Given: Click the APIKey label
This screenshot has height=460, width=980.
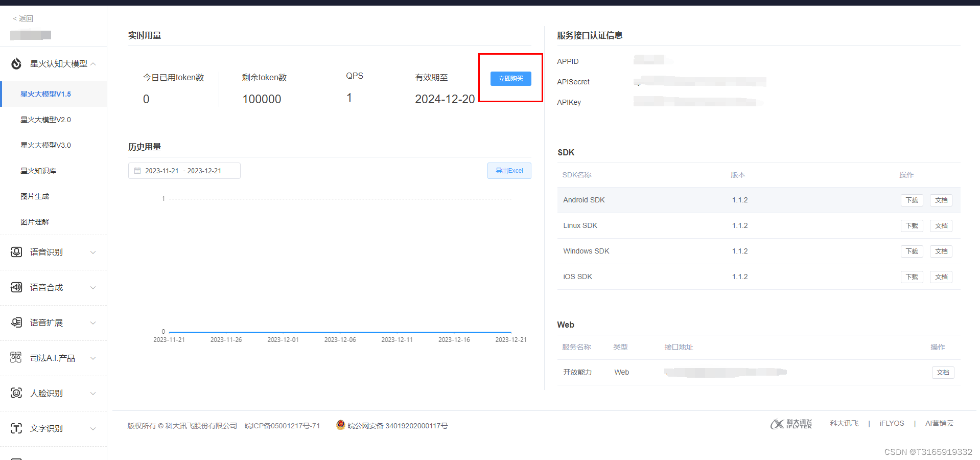Looking at the screenshot, I should click(569, 102).
